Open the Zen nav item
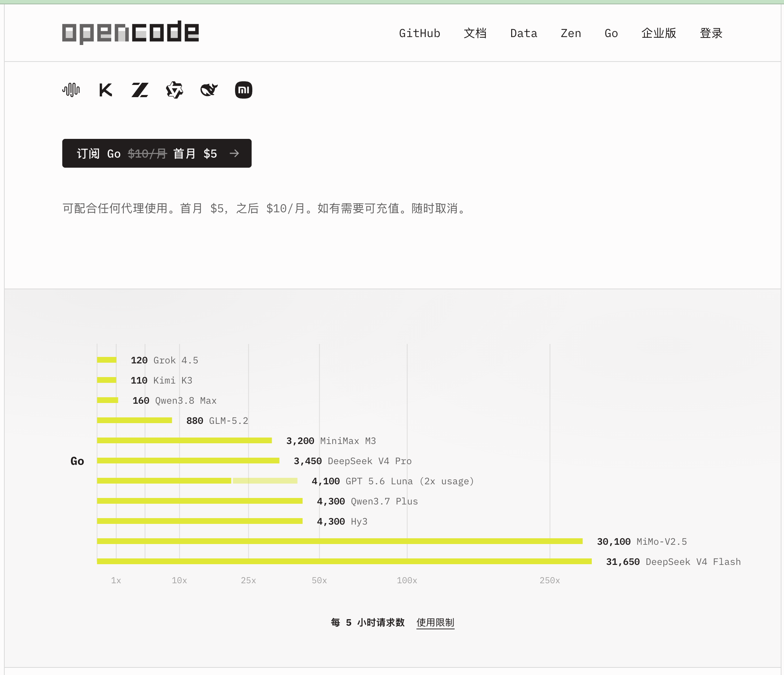 (571, 33)
